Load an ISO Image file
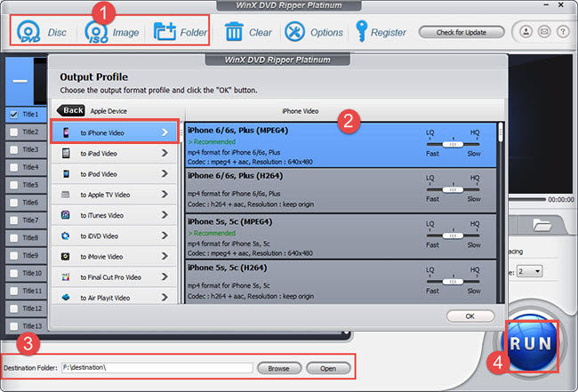 [112, 32]
